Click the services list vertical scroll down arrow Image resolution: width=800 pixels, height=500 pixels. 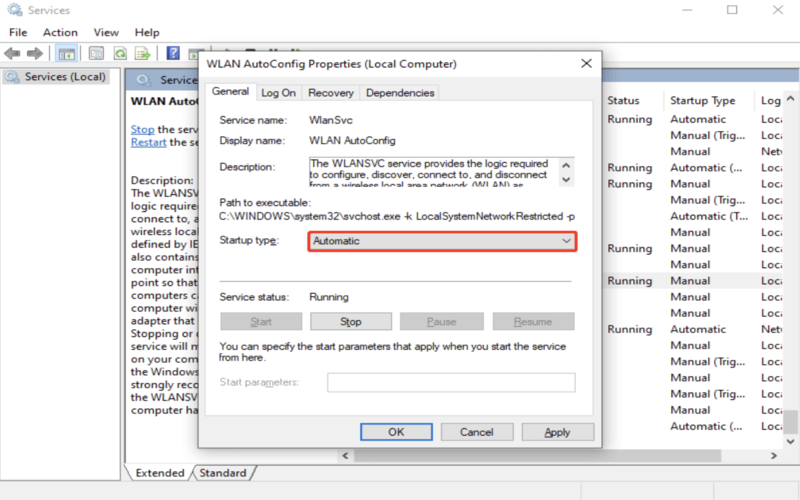tap(790, 441)
